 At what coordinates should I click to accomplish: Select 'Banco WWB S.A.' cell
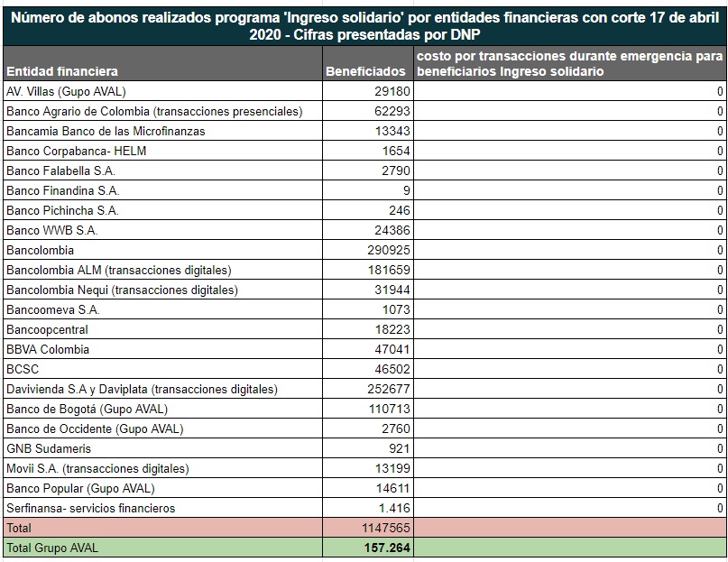(x=162, y=230)
